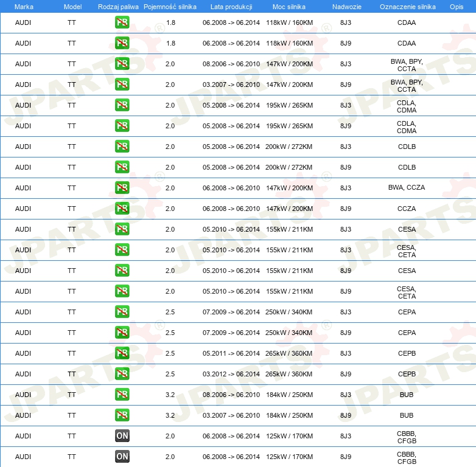Viewport: 476px width, 467px height.
Task: Click petrol icon in 8J9 CESA, CETA row
Action: coord(122,291)
